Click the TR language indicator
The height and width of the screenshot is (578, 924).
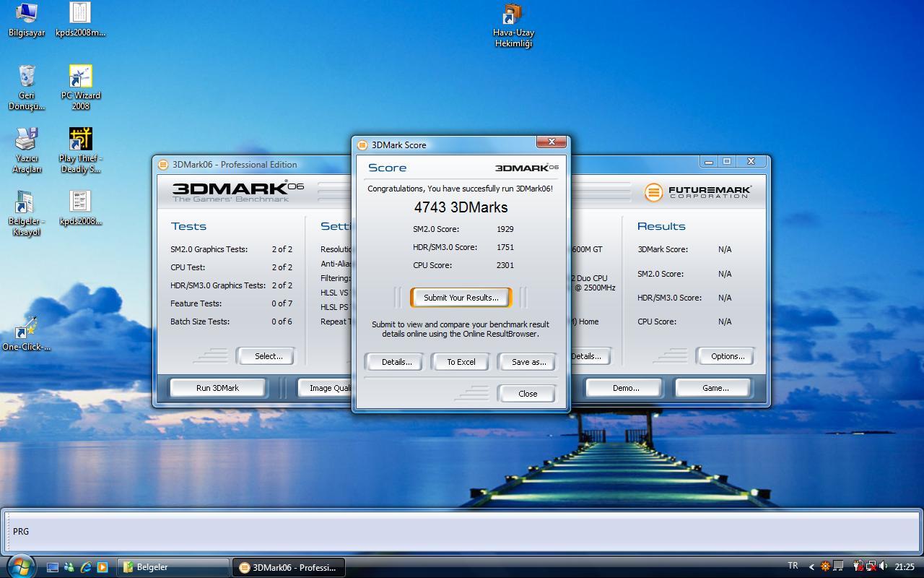[793, 566]
